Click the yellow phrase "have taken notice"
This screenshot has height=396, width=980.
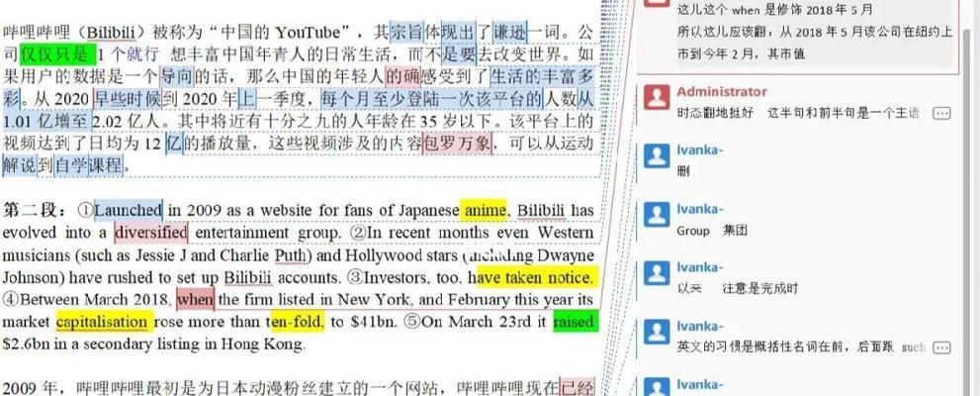click(536, 277)
